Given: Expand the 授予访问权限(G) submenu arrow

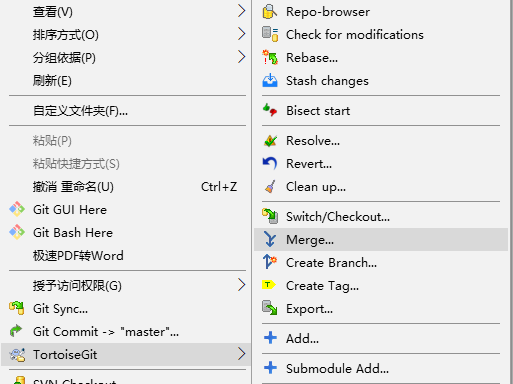Looking at the screenshot, I should (x=242, y=285).
